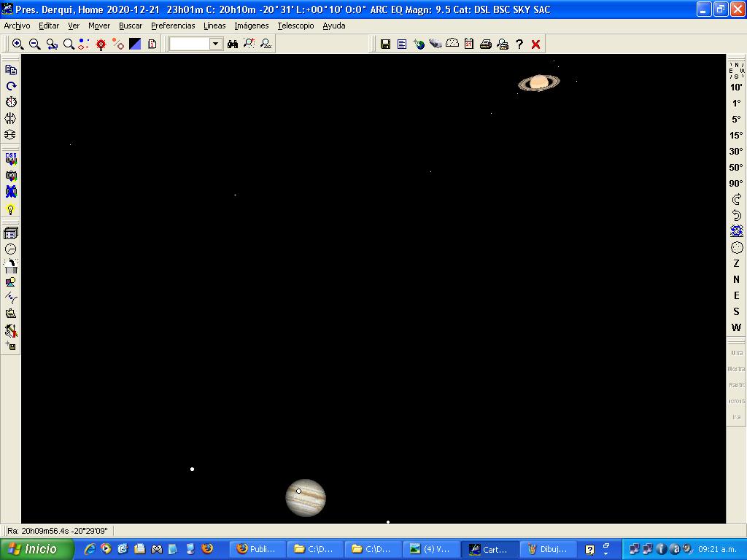Face south with S button
Image resolution: width=747 pixels, height=560 pixels.
point(737,311)
